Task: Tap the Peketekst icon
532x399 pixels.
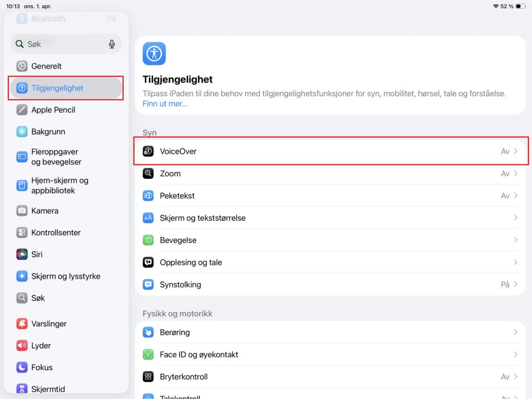Action: pos(148,196)
